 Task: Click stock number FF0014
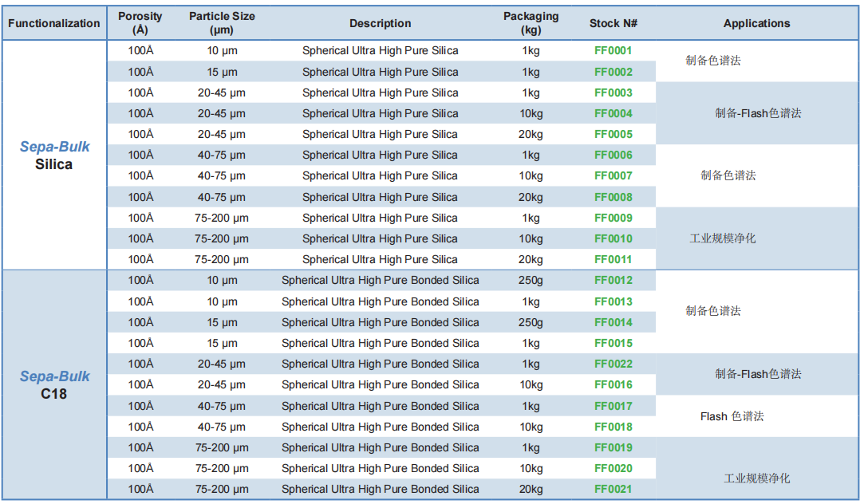pyautogui.click(x=613, y=323)
